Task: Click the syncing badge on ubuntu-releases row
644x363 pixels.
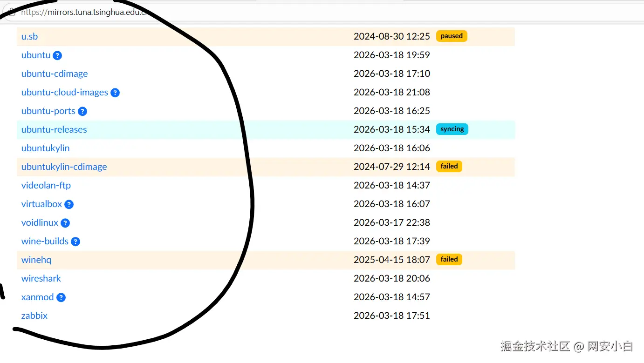Action: (452, 129)
